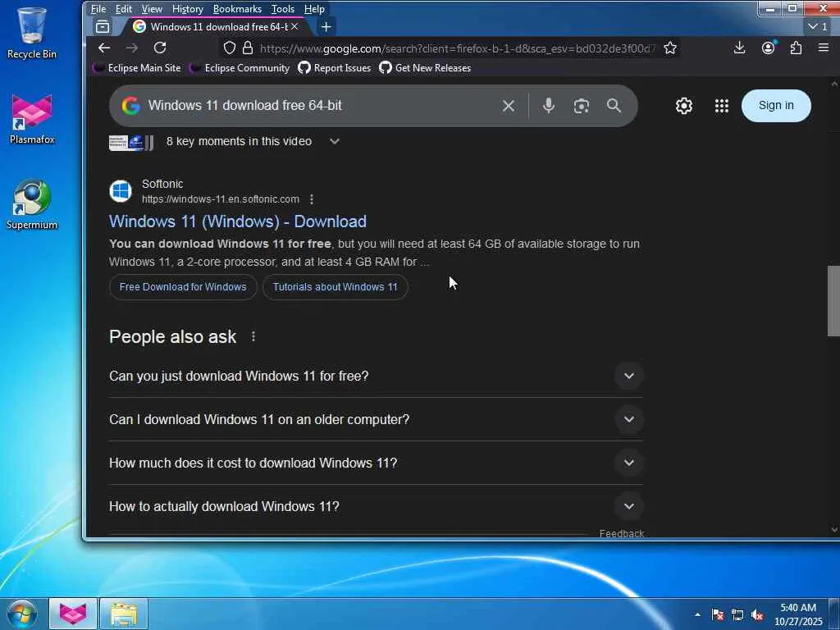Click the URL address bar

coord(456,48)
